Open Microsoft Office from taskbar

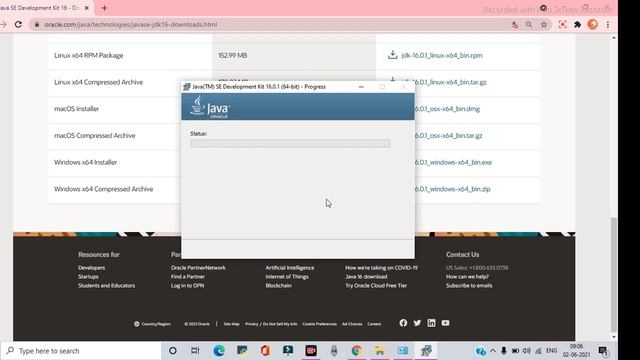pyautogui.click(x=265, y=351)
